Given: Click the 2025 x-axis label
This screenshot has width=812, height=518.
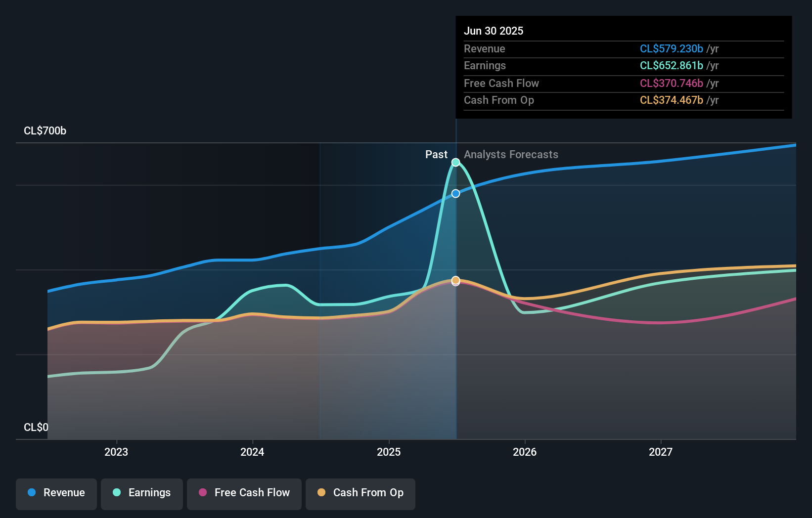Looking at the screenshot, I should click(x=389, y=452).
